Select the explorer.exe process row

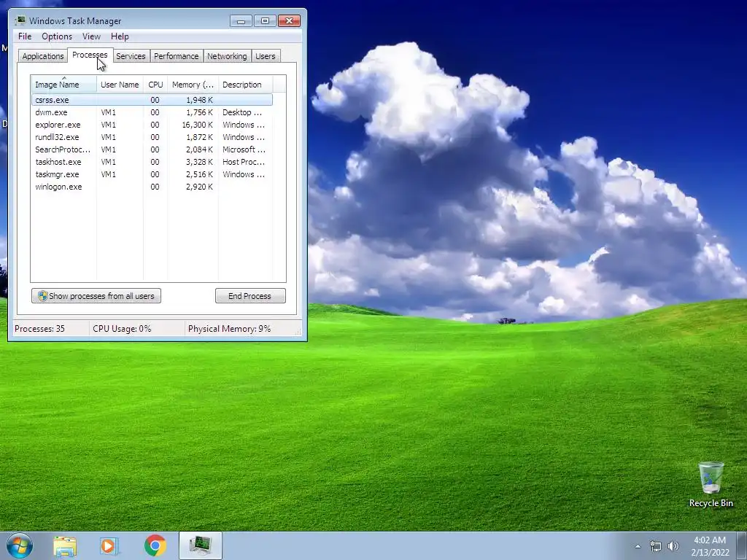pos(152,125)
